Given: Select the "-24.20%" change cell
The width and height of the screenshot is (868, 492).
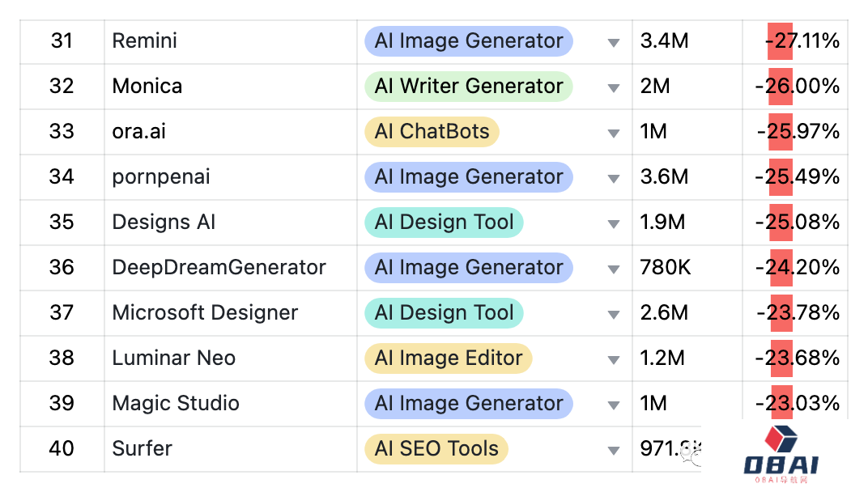Looking at the screenshot, I should coord(795,269).
